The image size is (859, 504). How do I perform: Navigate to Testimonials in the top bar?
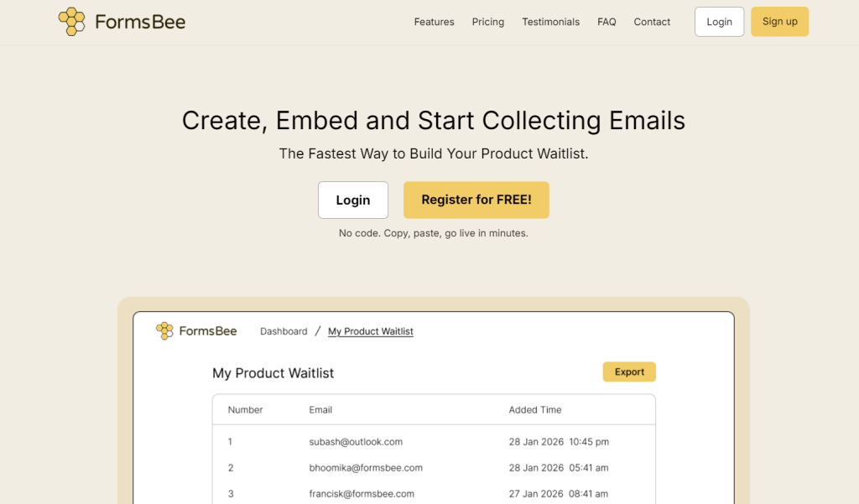pyautogui.click(x=550, y=22)
